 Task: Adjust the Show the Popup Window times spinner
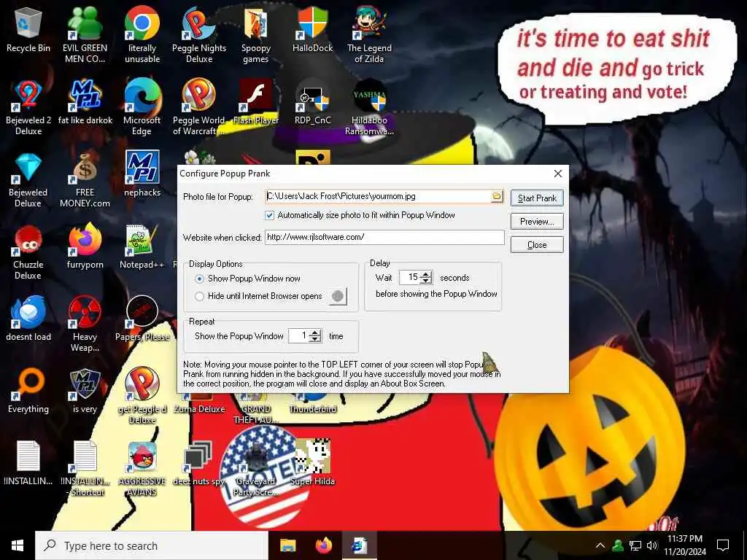[x=315, y=335]
